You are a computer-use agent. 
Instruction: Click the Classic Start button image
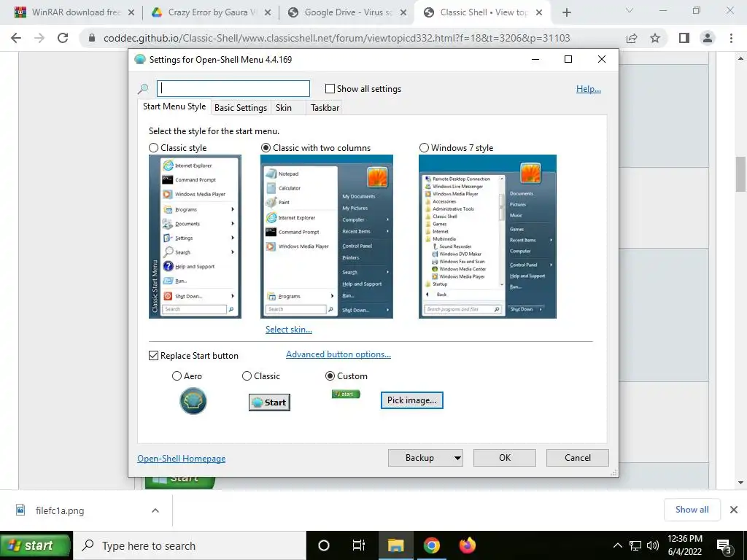(x=269, y=402)
